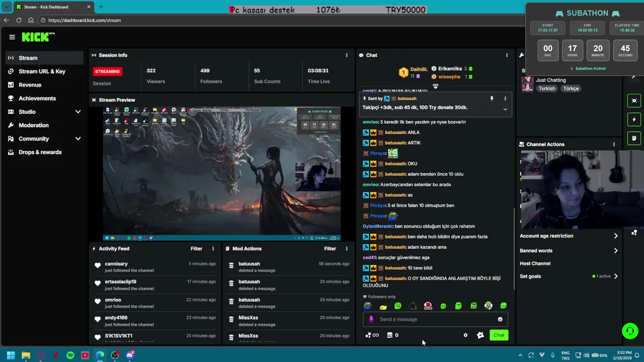Click wiseephe in chat leaderboard
This screenshot has height=362, width=644.
[449, 77]
